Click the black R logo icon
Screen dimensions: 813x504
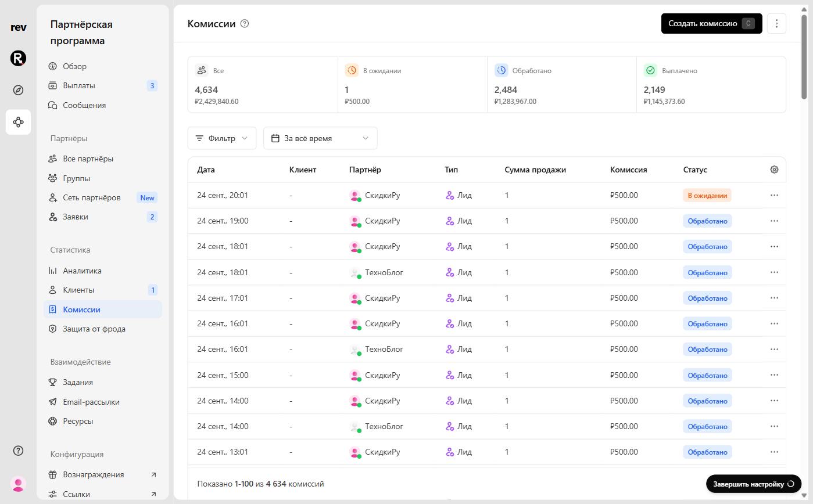pyautogui.click(x=18, y=58)
